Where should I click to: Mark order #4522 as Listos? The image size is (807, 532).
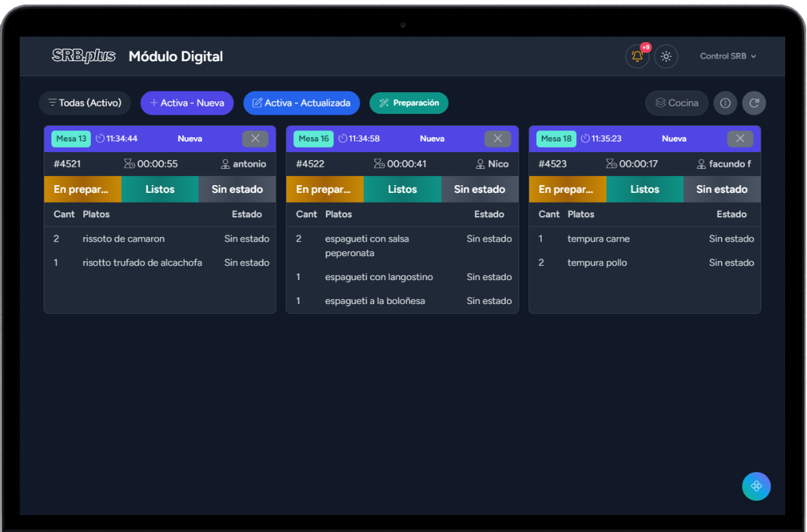[x=402, y=189]
